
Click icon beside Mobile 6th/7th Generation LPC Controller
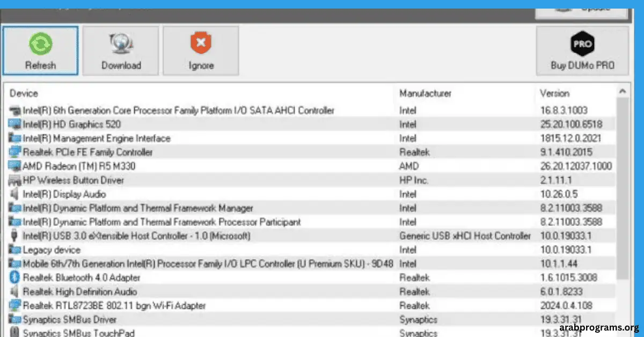tap(14, 264)
